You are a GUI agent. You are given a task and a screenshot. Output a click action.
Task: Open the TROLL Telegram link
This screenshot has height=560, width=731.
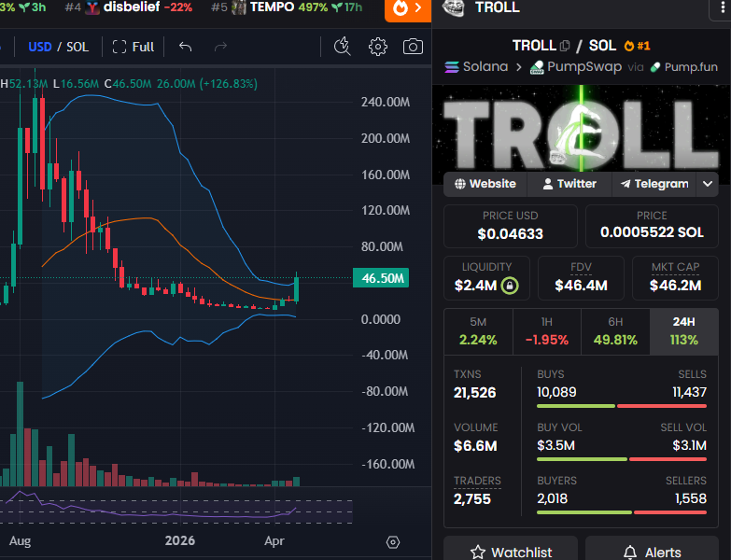[x=654, y=184]
